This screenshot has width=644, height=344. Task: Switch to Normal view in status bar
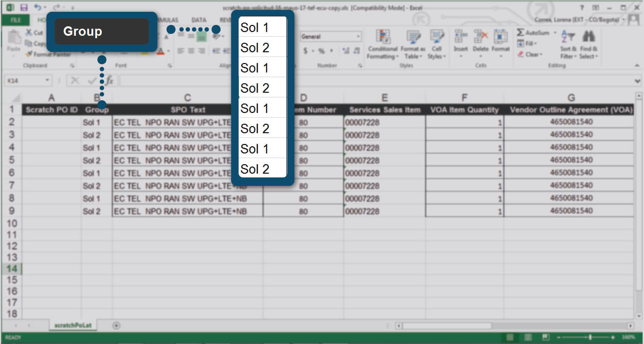(x=510, y=337)
